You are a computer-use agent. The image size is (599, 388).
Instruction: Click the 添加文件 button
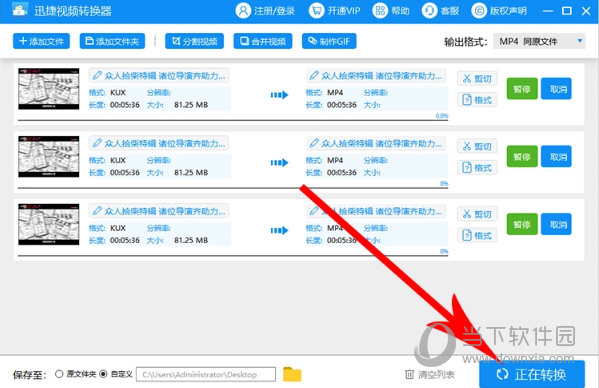[41, 41]
